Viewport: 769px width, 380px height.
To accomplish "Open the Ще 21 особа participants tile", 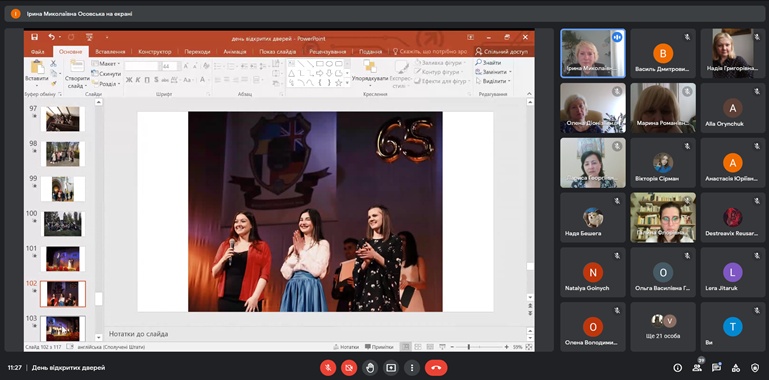I will point(663,327).
